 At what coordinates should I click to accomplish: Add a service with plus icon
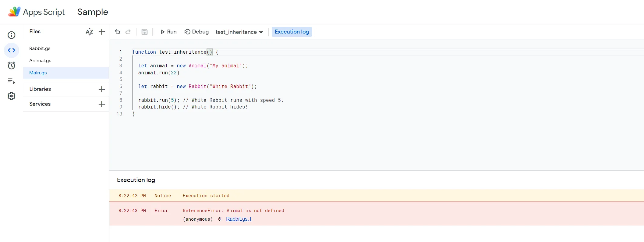[102, 104]
